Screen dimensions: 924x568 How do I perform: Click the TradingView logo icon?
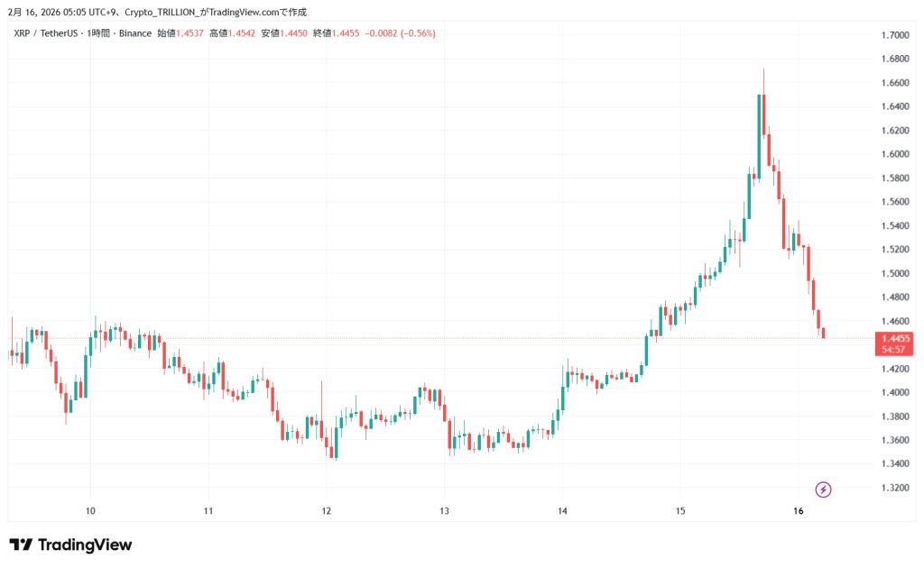tap(21, 545)
